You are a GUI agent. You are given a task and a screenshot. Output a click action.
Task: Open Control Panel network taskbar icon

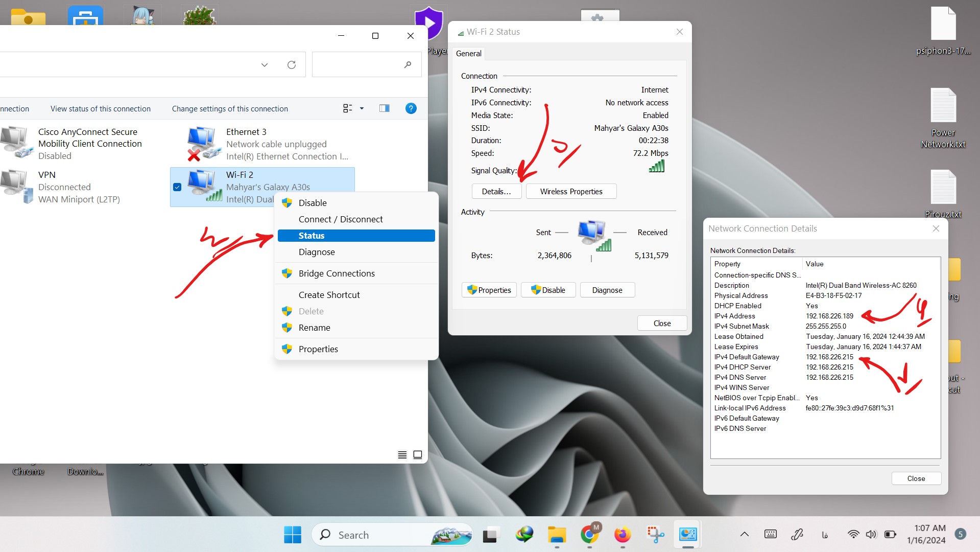688,535
